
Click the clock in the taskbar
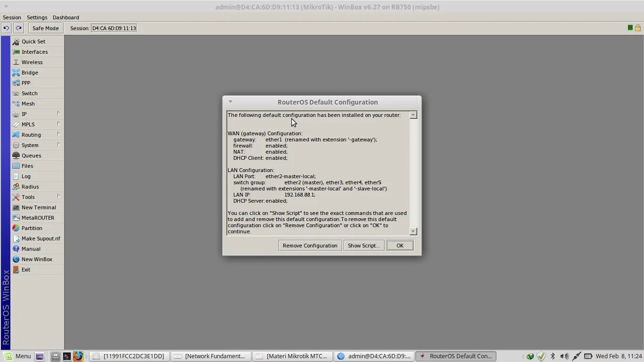tap(619, 356)
